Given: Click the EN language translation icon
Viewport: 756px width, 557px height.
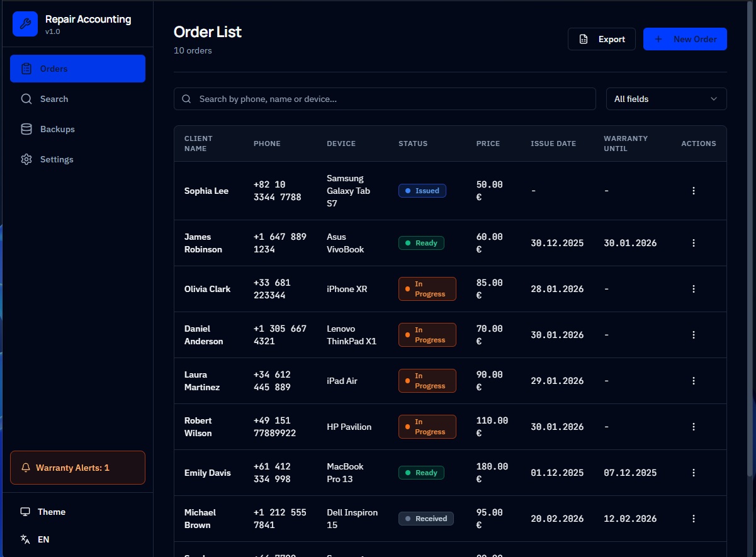Looking at the screenshot, I should 26,539.
